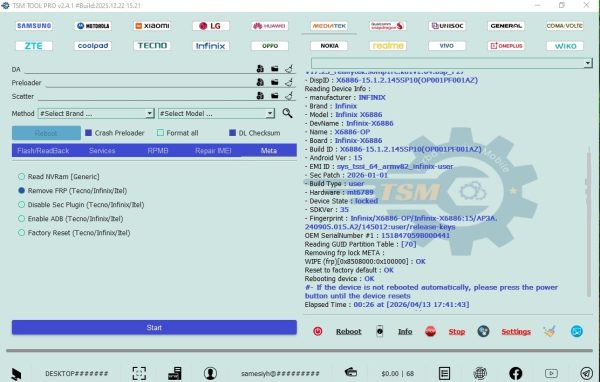
Task: Select Disable Sec Plugin (Tecno/Infinix/Itel) option
Action: [x=21, y=205]
